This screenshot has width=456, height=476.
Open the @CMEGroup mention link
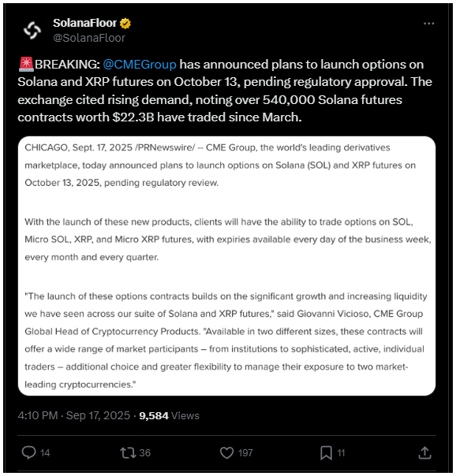[140, 65]
